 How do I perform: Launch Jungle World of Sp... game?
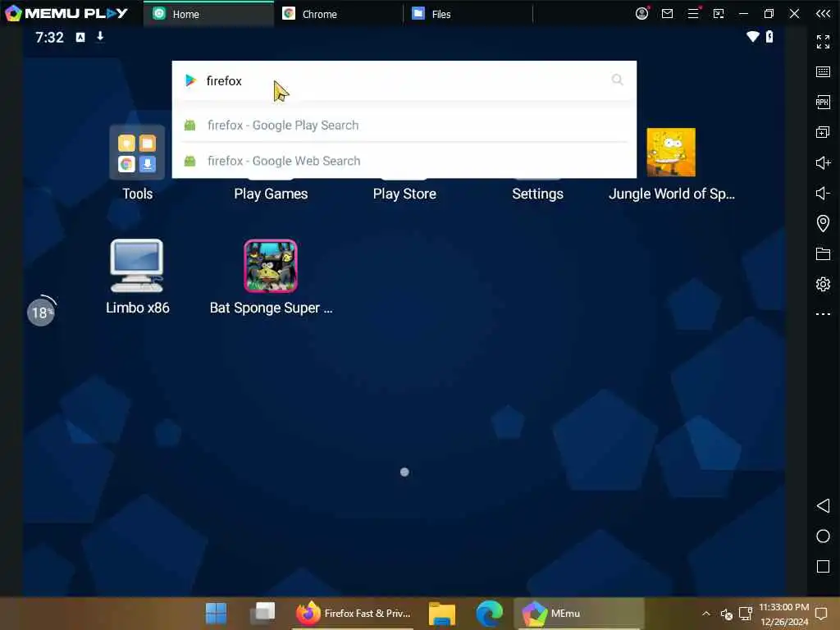671,152
